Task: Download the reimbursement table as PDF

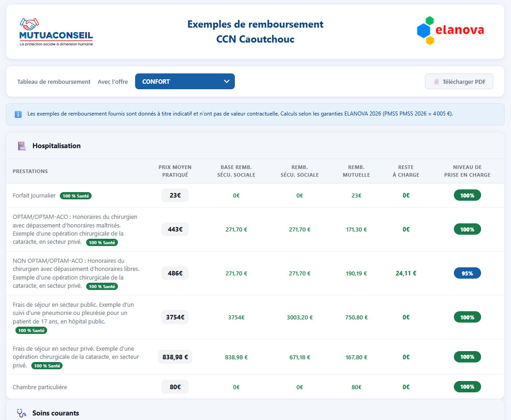Action: coord(459,82)
